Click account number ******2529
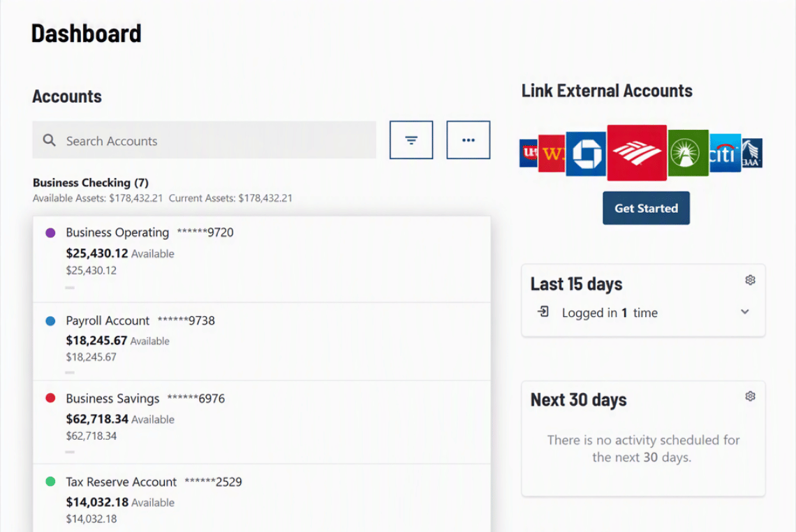 tap(213, 482)
